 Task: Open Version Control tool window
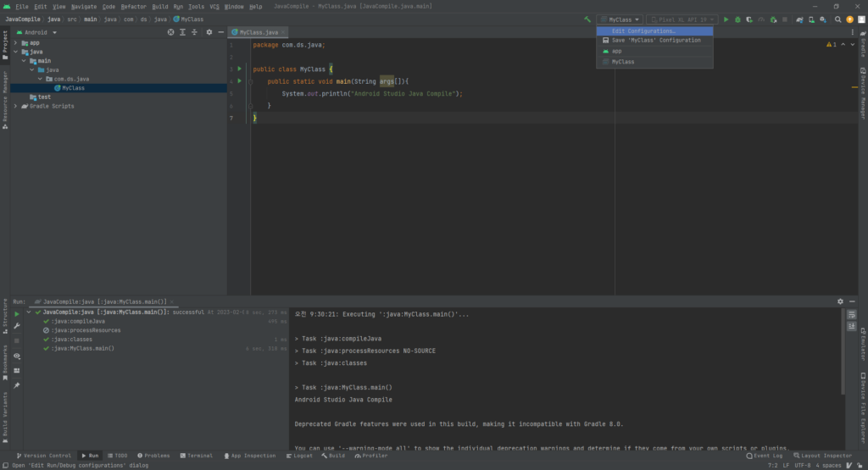pos(44,456)
